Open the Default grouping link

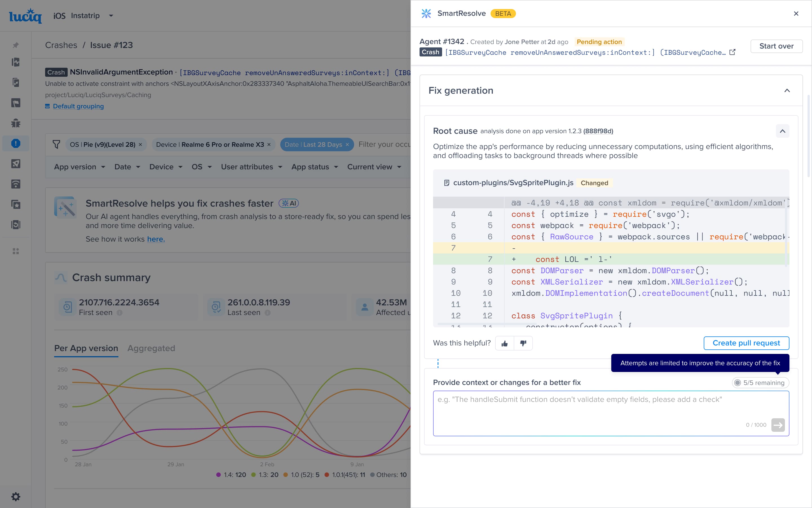pyautogui.click(x=78, y=106)
